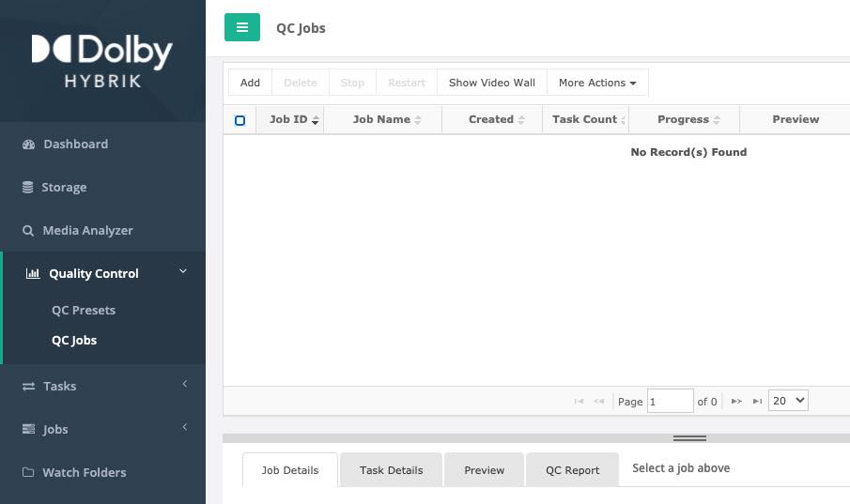Open Media Analyzer in the sidebar
This screenshot has width=850, height=504.
tap(88, 230)
